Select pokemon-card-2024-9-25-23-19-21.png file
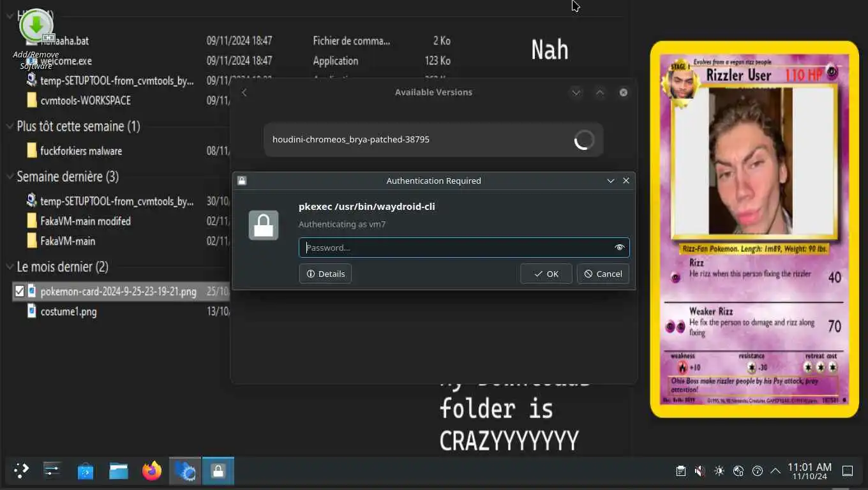This screenshot has height=490, width=868. [118, 292]
